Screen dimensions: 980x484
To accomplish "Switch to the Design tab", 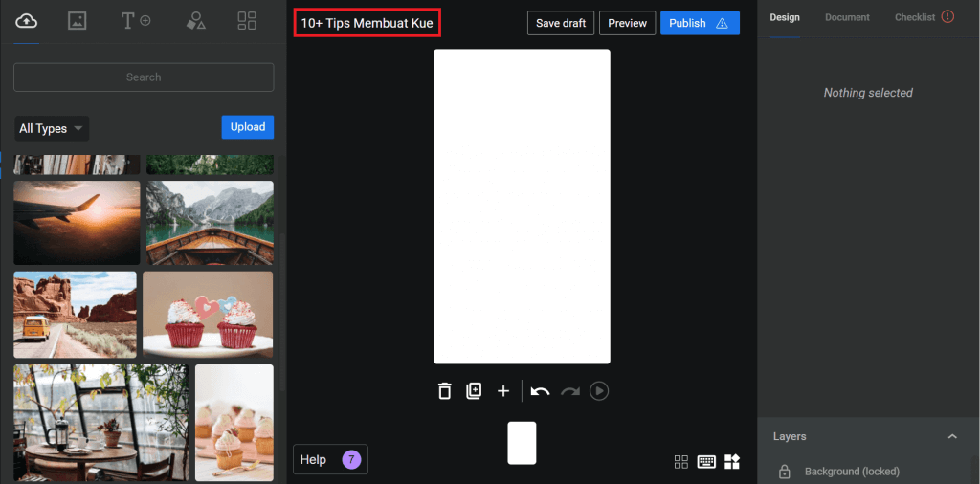I will click(x=785, y=17).
